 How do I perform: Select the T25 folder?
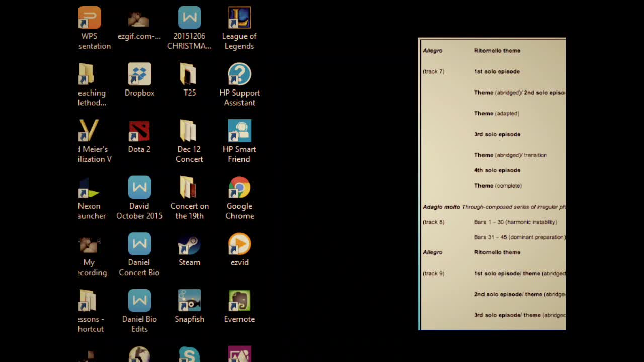coord(189,74)
